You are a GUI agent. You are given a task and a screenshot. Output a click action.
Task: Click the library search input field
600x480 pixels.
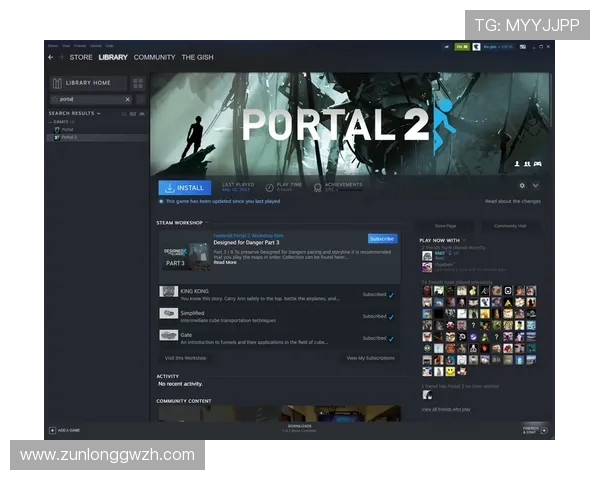pyautogui.click(x=91, y=100)
